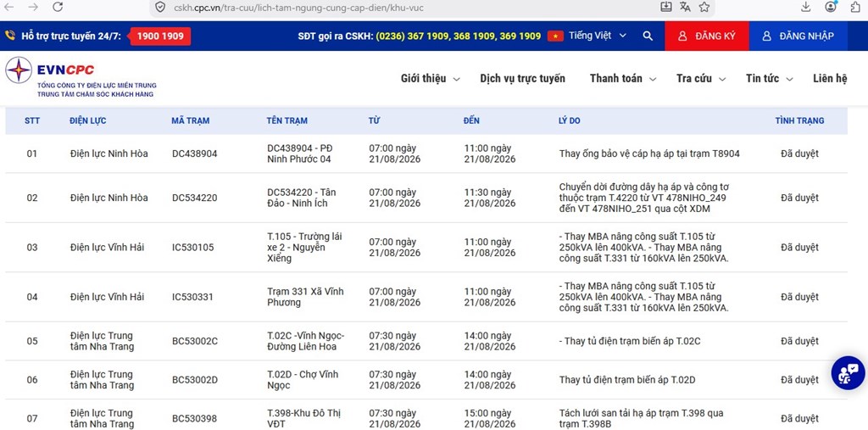Click Đã duyệt status in row 01
Viewport: 868px width, 430px height.
pyautogui.click(x=799, y=154)
